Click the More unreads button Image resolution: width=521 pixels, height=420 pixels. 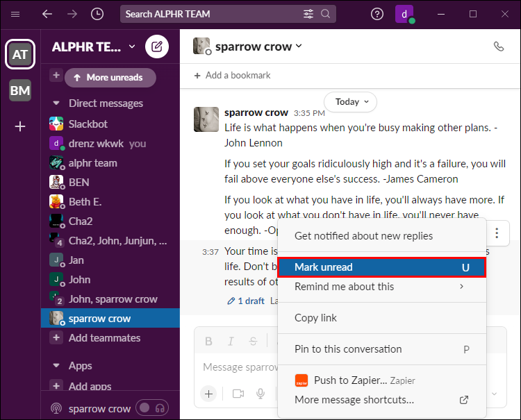(x=110, y=78)
